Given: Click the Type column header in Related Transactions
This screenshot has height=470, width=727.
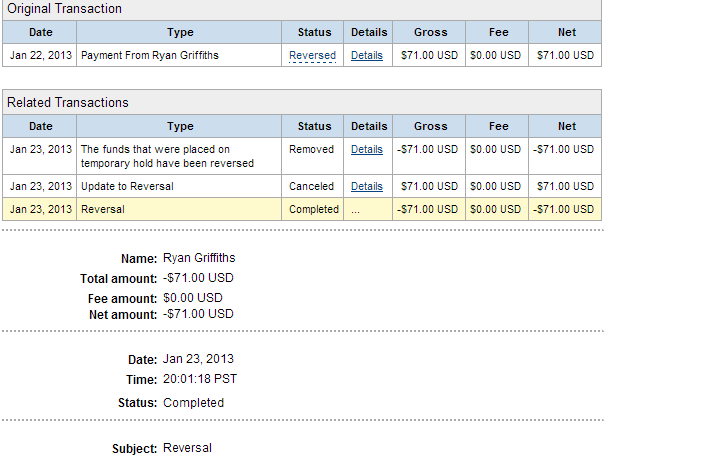Looking at the screenshot, I should [x=179, y=126].
